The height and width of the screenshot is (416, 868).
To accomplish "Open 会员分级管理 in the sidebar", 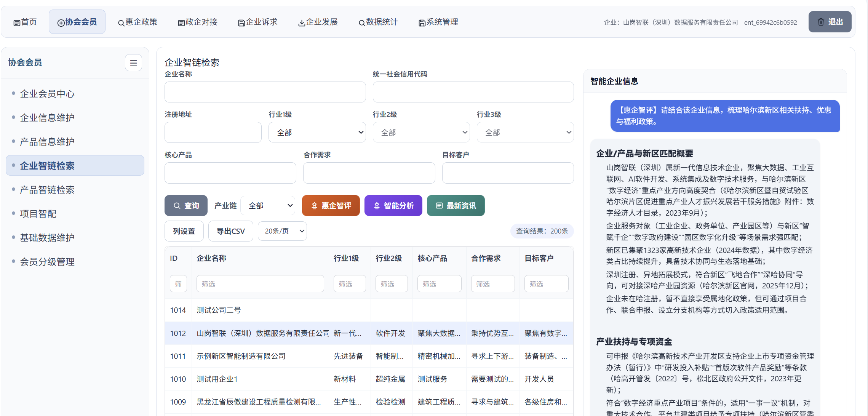I will pyautogui.click(x=75, y=262).
